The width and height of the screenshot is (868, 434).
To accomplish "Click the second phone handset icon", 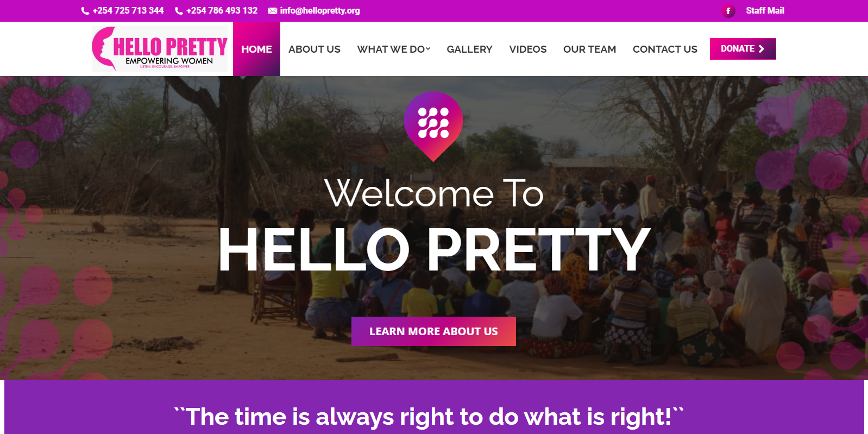I will (179, 11).
